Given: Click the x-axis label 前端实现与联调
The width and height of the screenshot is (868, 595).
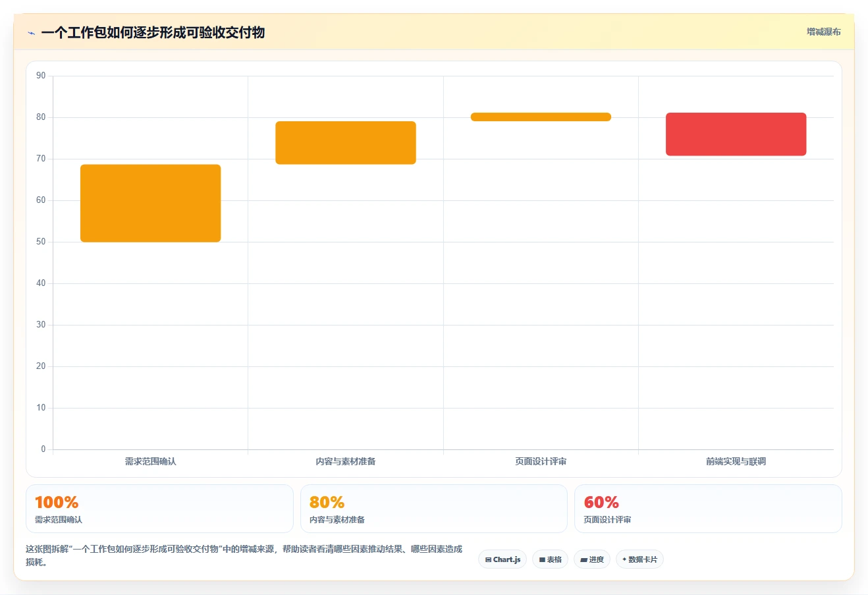Looking at the screenshot, I should tap(736, 461).
